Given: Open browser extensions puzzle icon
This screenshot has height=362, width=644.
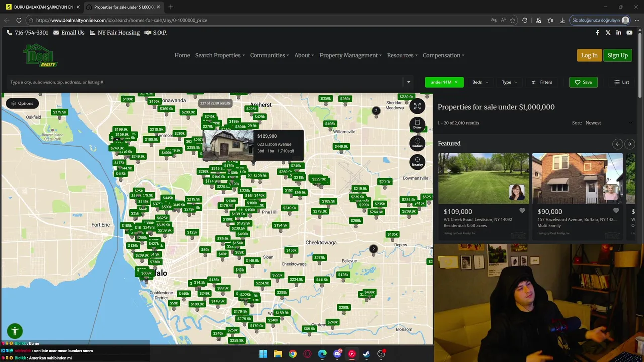Looking at the screenshot, I should (x=525, y=20).
